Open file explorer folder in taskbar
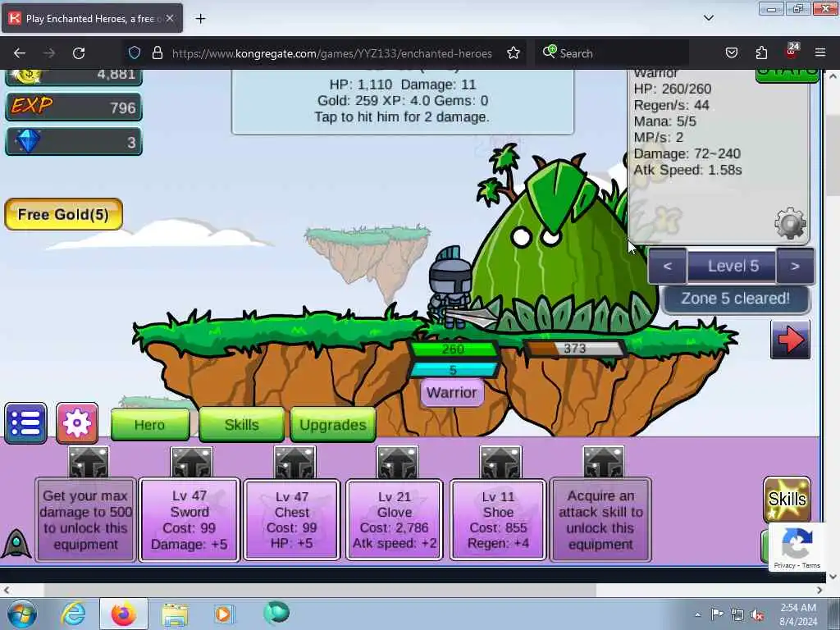Viewport: 840px width, 630px height. click(x=175, y=614)
